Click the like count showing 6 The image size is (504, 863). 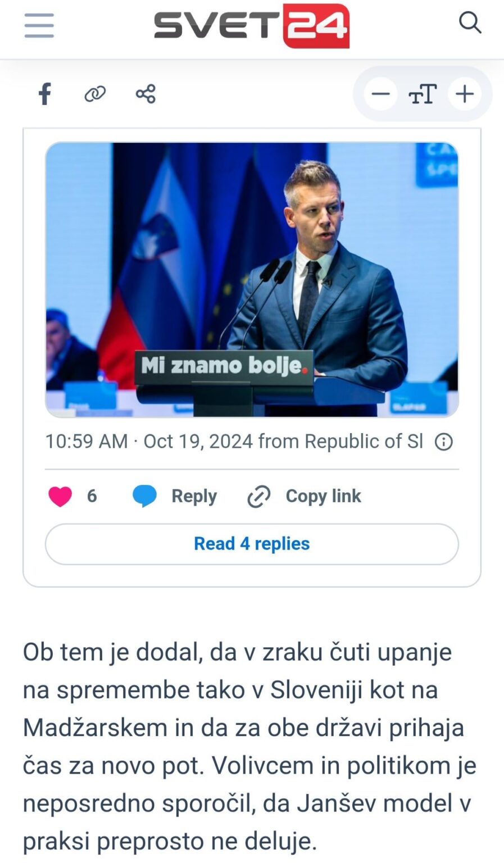(92, 496)
